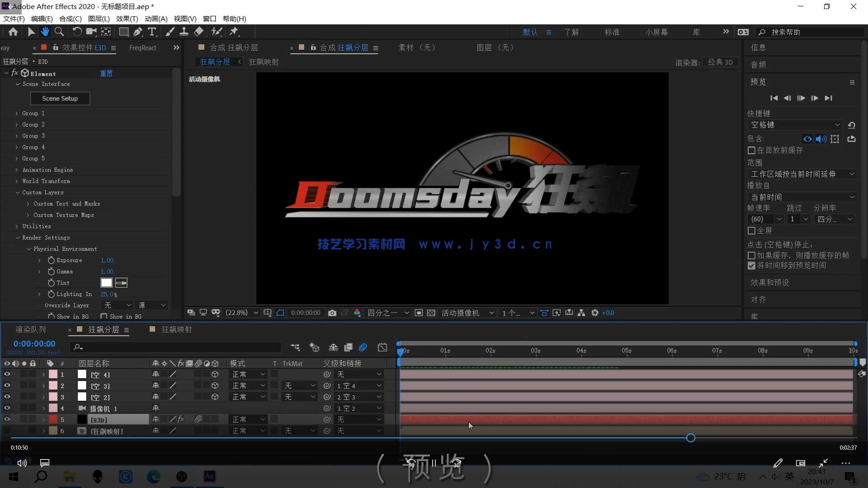Click the white Tint color swatch
The height and width of the screenshot is (488, 868).
[106, 283]
